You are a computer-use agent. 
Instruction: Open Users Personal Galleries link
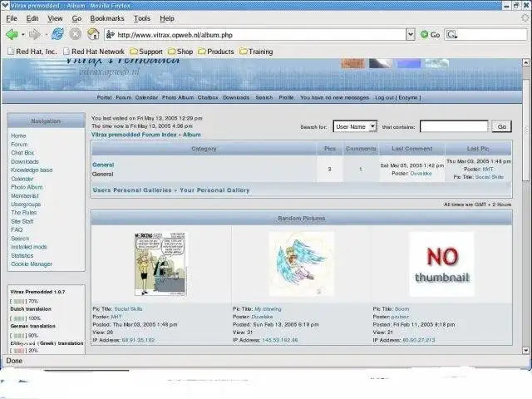(132, 190)
